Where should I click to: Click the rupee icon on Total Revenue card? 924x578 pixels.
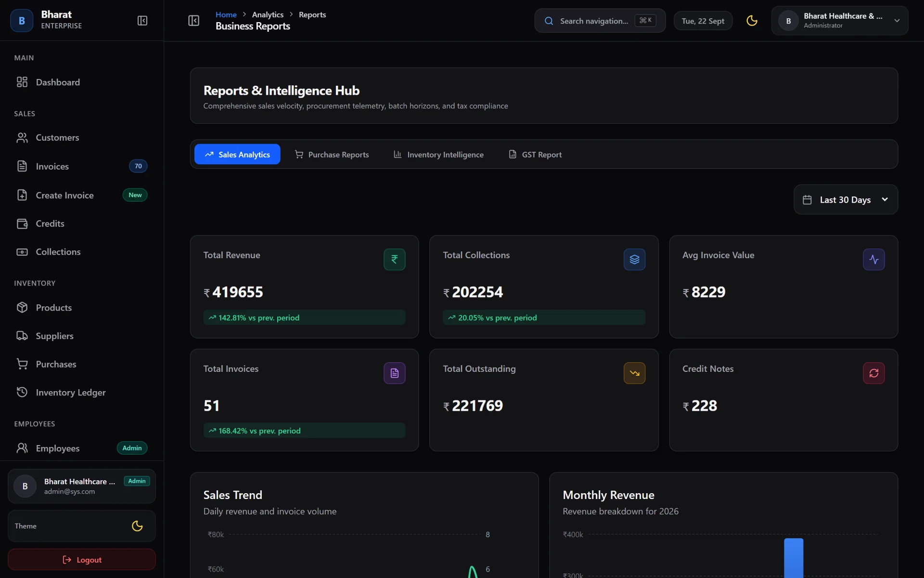pyautogui.click(x=394, y=260)
